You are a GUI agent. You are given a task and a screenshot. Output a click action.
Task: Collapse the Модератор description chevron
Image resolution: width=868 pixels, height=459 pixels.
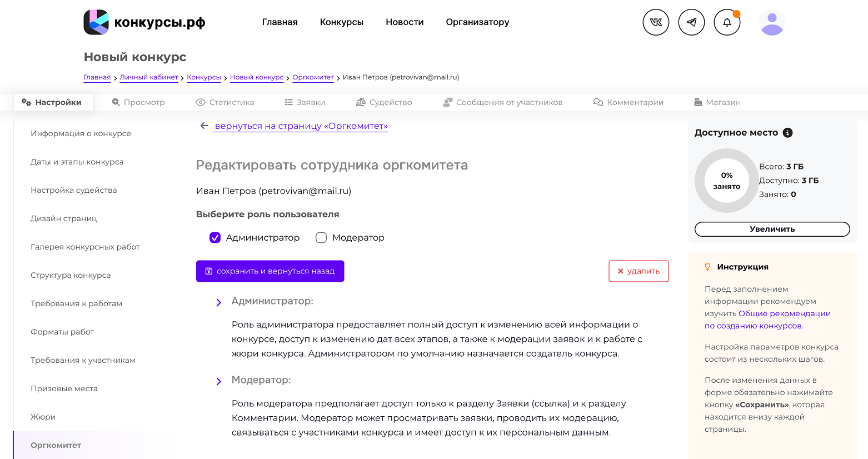(218, 381)
